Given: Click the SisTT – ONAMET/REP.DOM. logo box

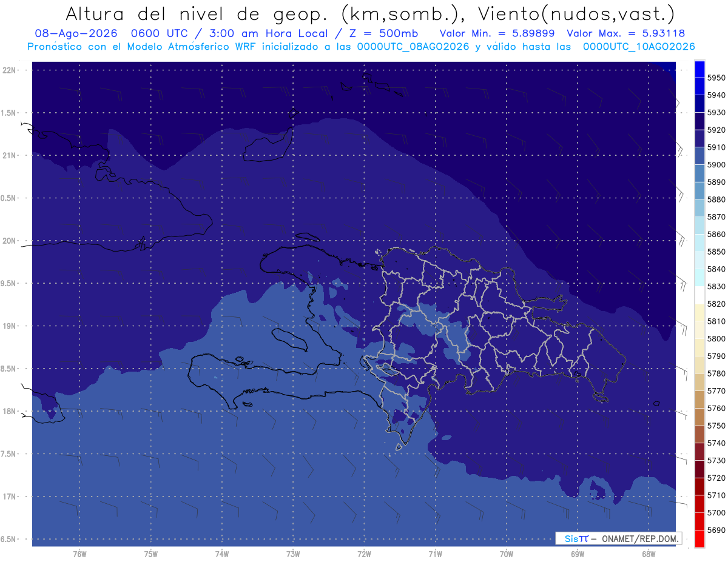Looking at the screenshot, I should 618,538.
